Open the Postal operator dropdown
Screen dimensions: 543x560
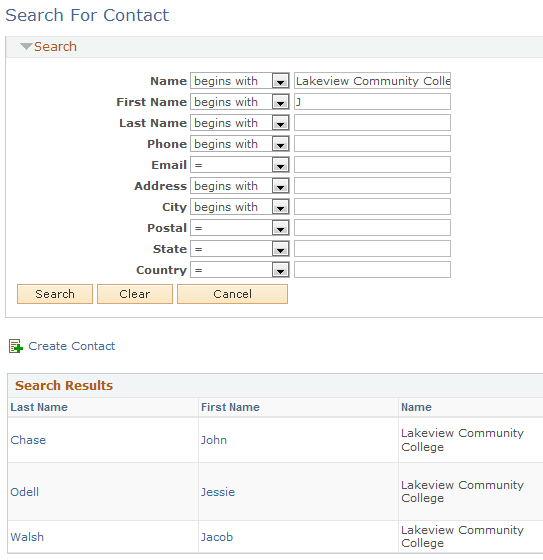(240, 228)
